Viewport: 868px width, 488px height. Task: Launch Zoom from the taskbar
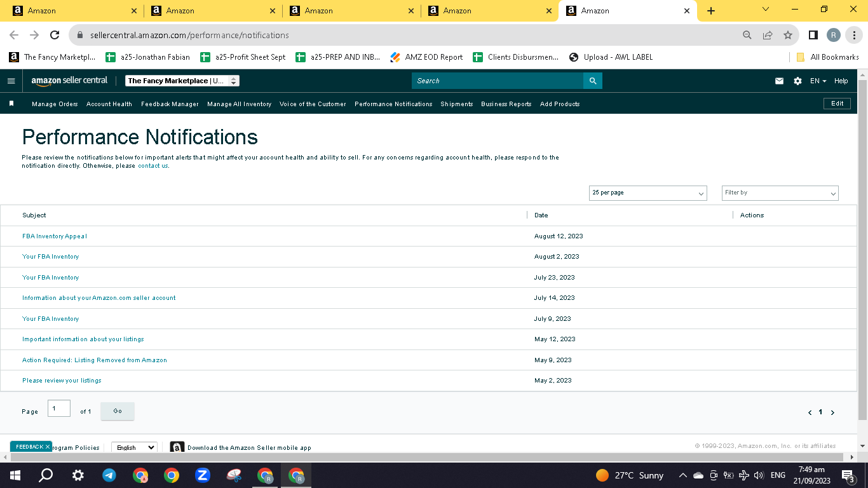(x=203, y=475)
